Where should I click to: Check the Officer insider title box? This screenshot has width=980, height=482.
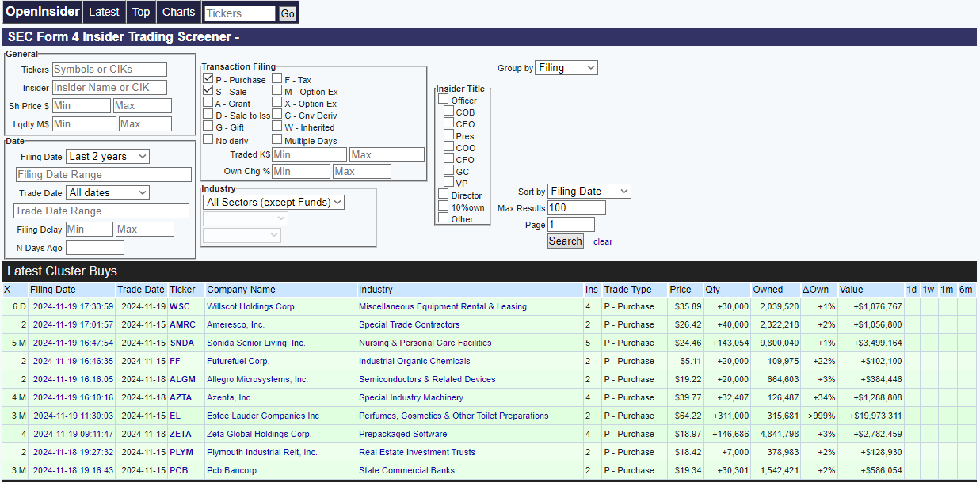pyautogui.click(x=444, y=100)
